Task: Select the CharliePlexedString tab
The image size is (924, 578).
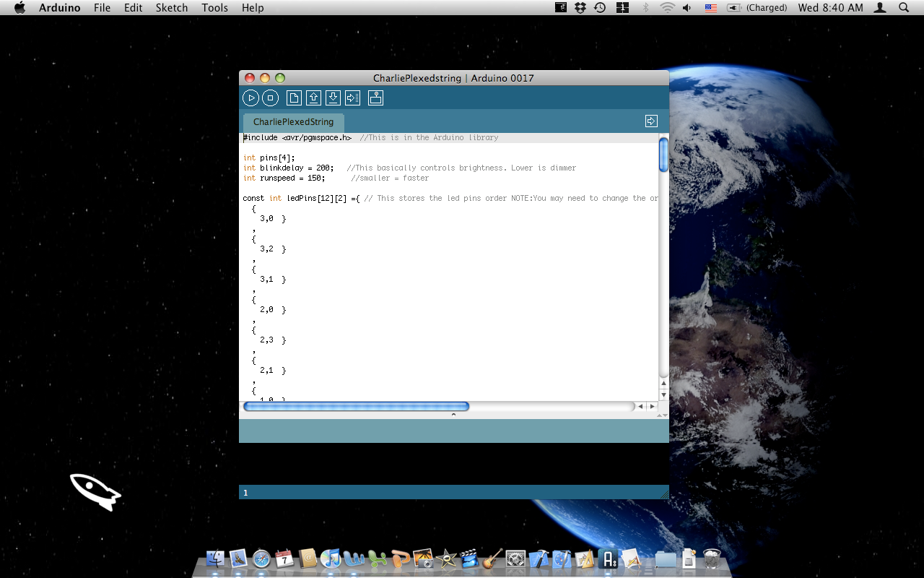Action: tap(293, 122)
